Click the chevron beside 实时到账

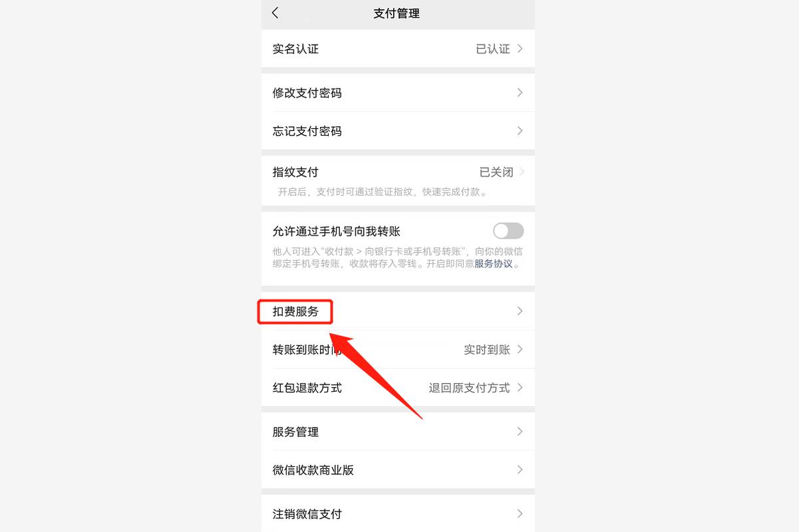[x=520, y=349]
